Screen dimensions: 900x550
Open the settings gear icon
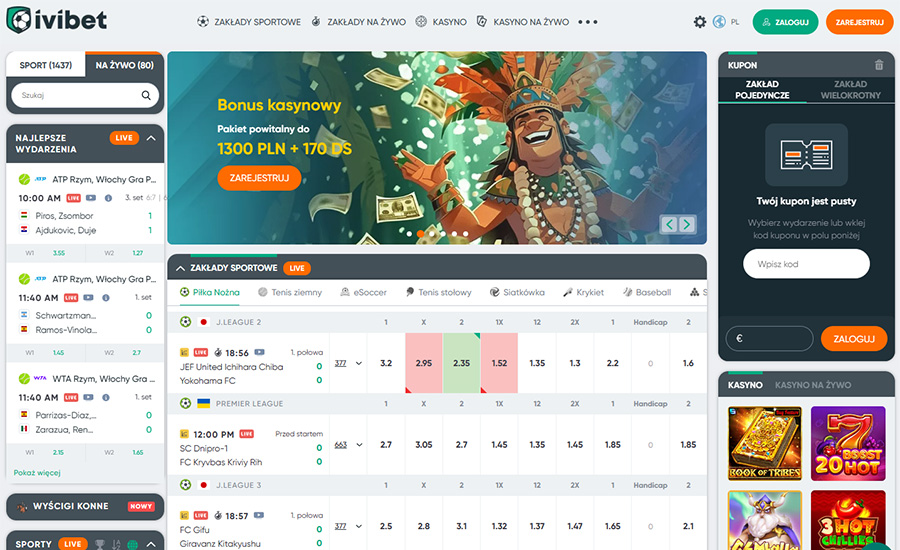click(x=700, y=22)
